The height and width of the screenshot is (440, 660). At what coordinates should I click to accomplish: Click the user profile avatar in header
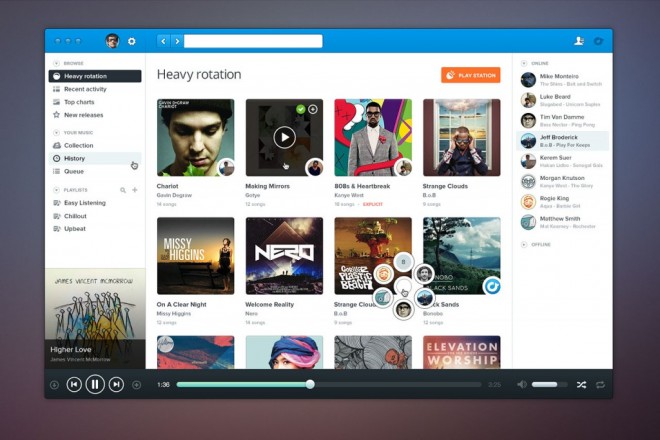click(x=112, y=41)
